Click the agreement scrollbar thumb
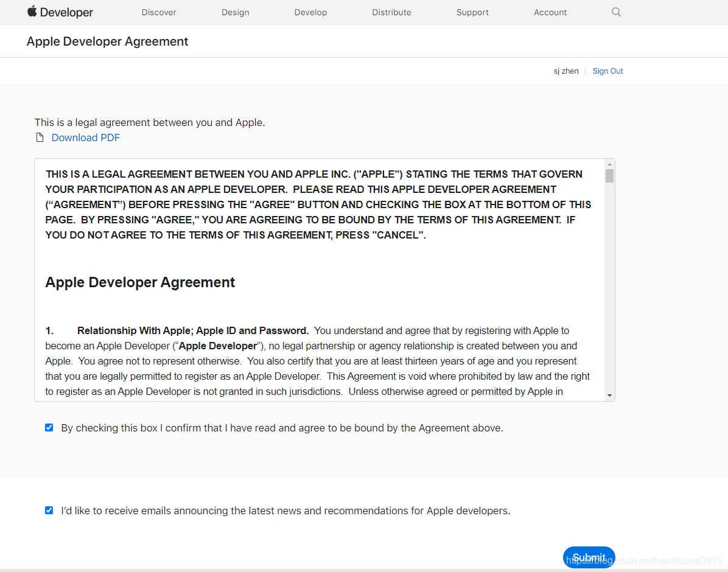Viewport: 728px width, 572px height. pyautogui.click(x=609, y=176)
